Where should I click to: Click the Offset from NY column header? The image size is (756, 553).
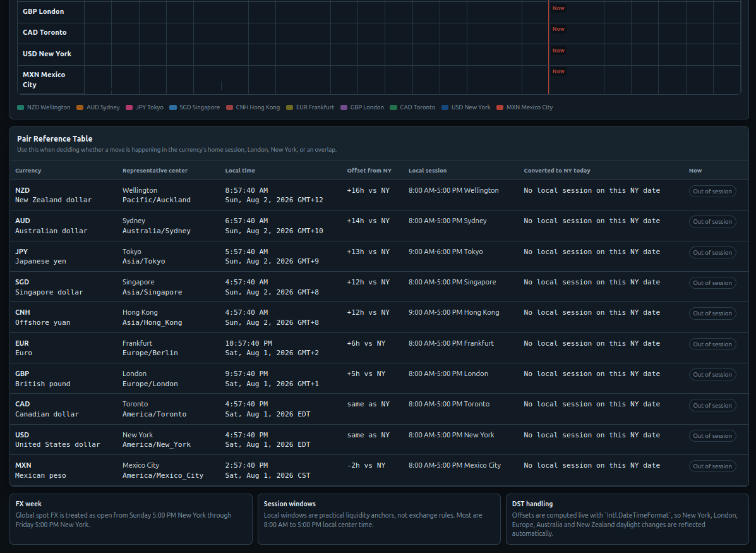coord(369,171)
